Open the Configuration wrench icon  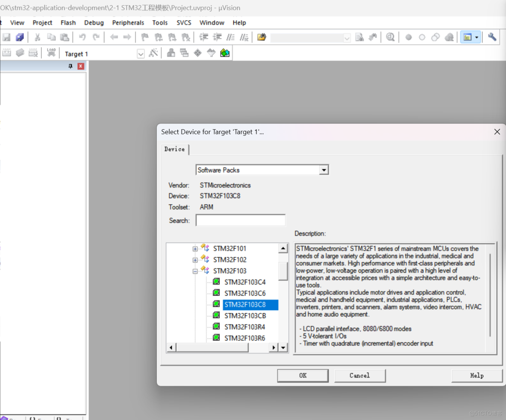[x=492, y=38]
